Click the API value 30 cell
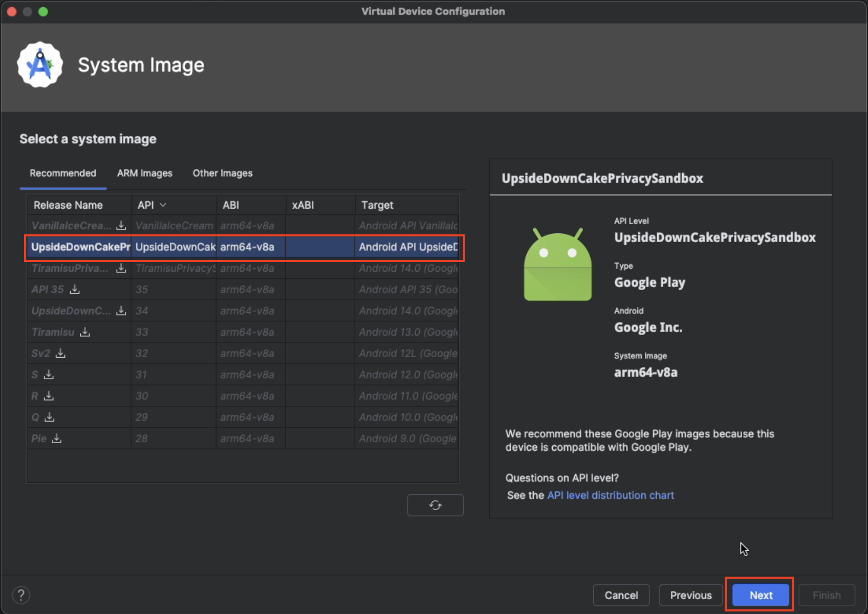The image size is (868, 614). [x=173, y=396]
